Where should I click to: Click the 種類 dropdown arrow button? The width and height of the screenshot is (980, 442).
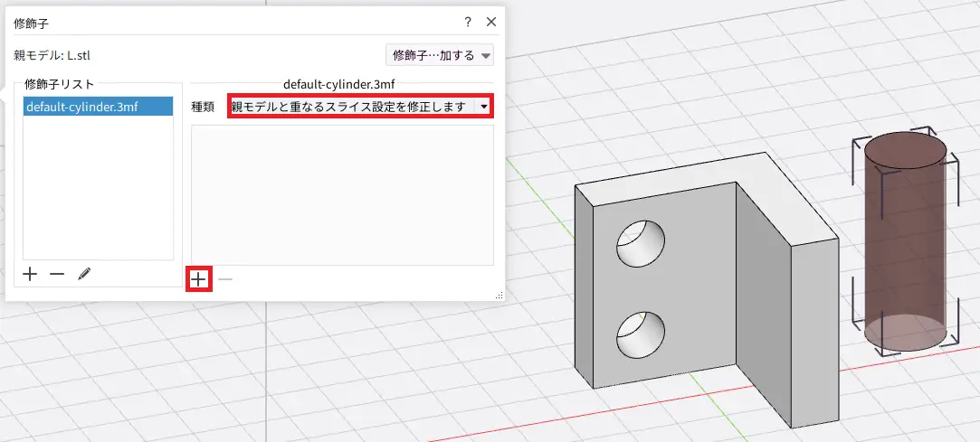pyautogui.click(x=484, y=107)
